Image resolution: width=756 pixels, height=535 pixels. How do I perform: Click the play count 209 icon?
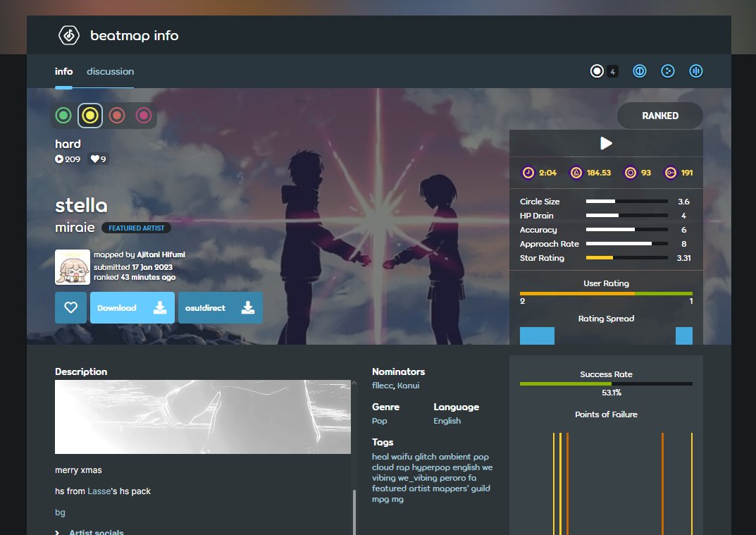pos(58,159)
